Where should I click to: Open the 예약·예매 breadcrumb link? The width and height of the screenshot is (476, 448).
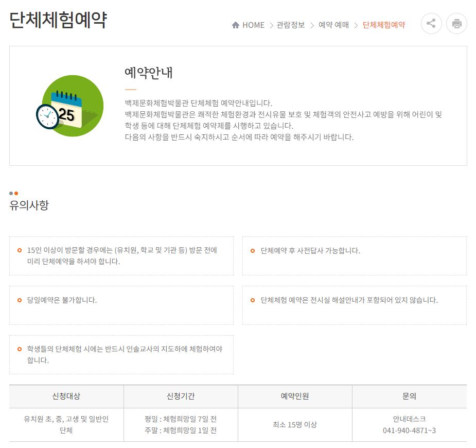pyautogui.click(x=333, y=25)
